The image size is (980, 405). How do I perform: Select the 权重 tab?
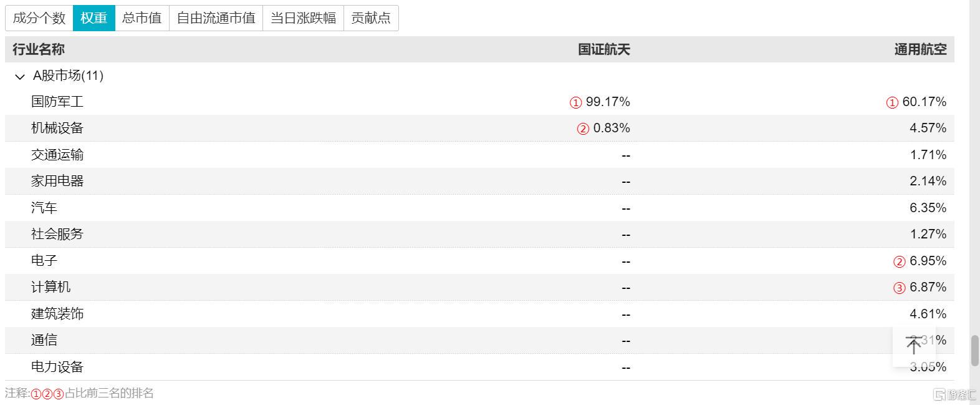click(x=94, y=18)
